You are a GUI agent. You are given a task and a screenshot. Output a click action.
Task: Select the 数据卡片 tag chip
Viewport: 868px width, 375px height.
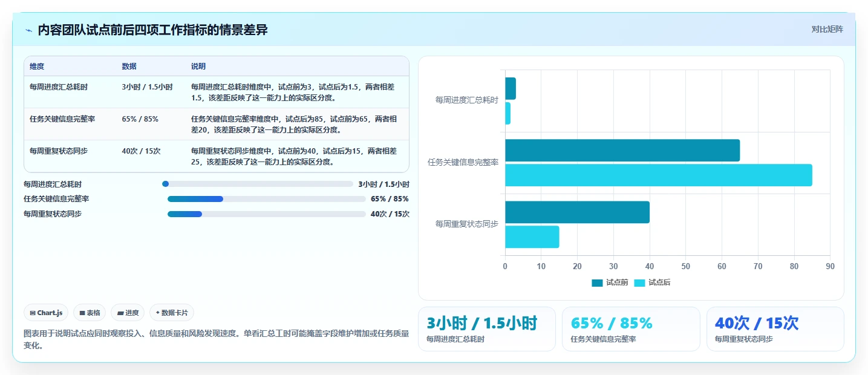[172, 313]
